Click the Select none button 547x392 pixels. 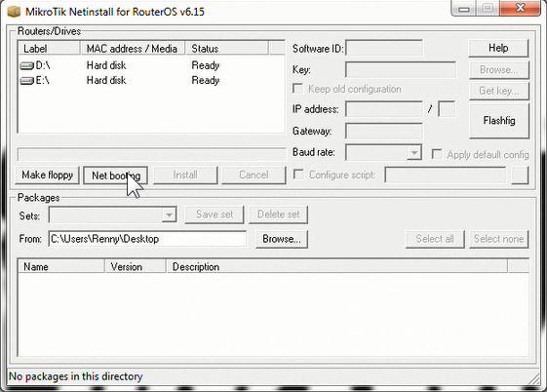click(499, 239)
